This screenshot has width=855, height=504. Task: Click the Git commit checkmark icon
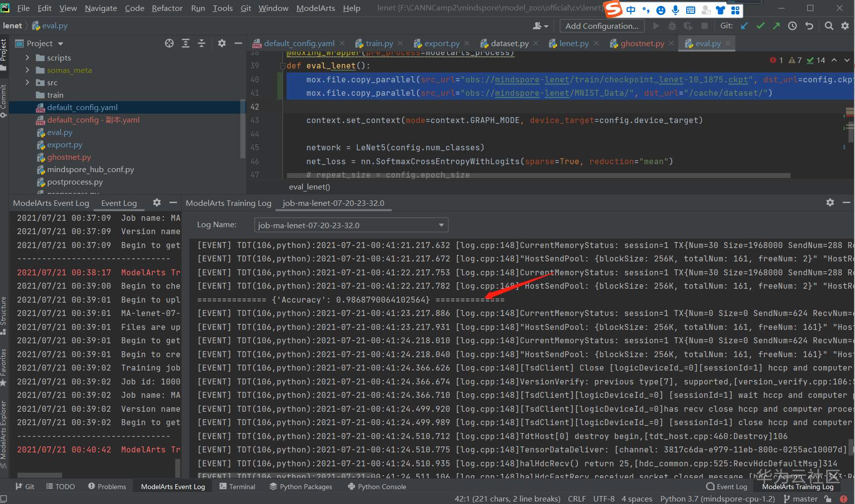pyautogui.click(x=760, y=26)
